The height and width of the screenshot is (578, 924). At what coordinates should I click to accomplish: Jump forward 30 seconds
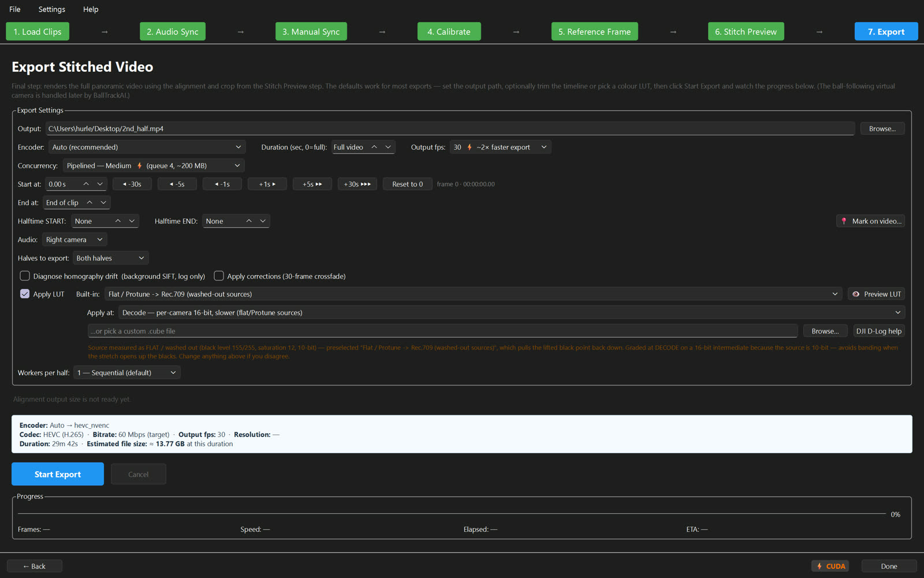357,184
